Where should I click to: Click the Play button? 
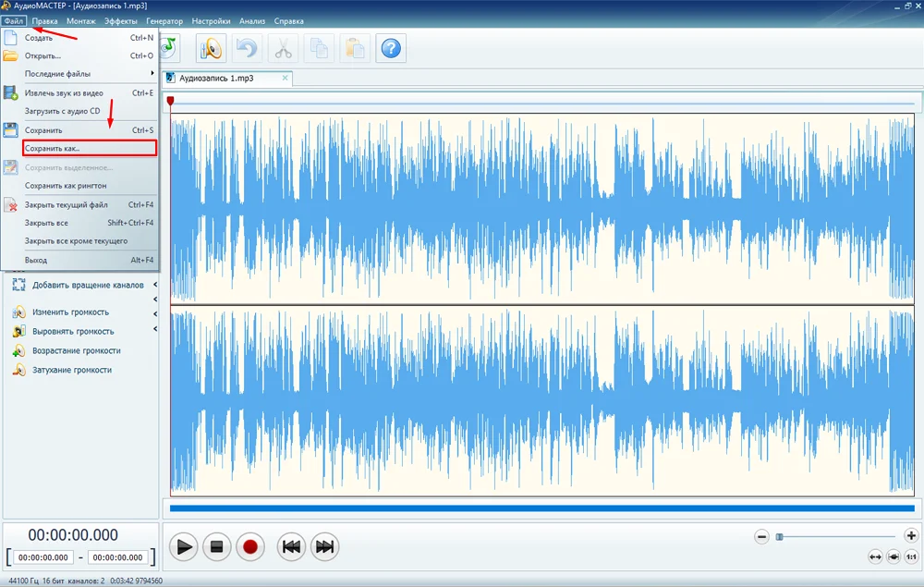(185, 546)
